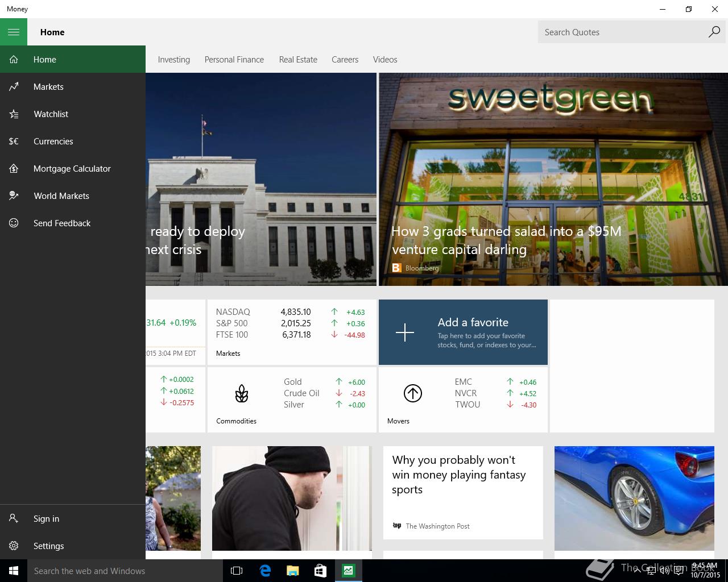Image resolution: width=728 pixels, height=582 pixels.
Task: Click the taskbar clock showing 10/7/2015
Action: click(705, 571)
